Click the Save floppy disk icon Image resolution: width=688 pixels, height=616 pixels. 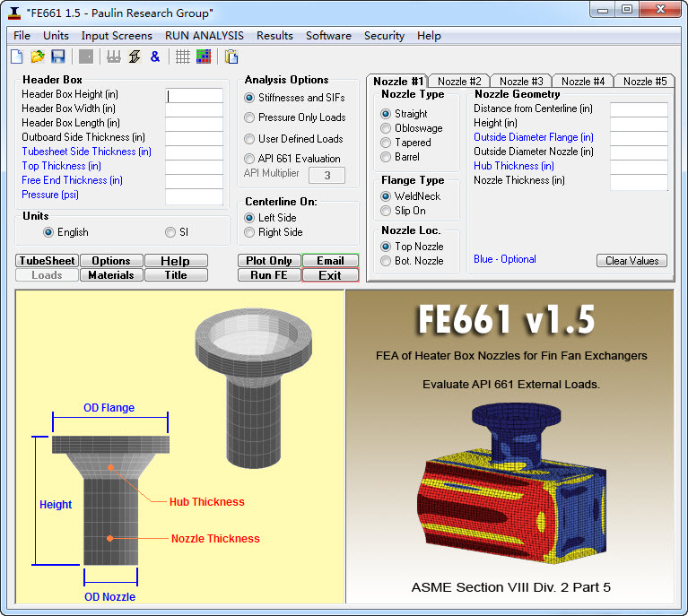click(x=58, y=56)
